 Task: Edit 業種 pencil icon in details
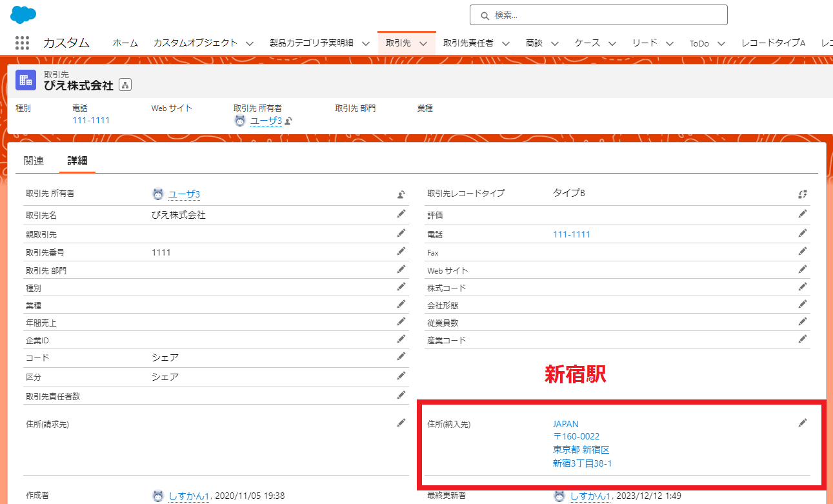click(401, 304)
